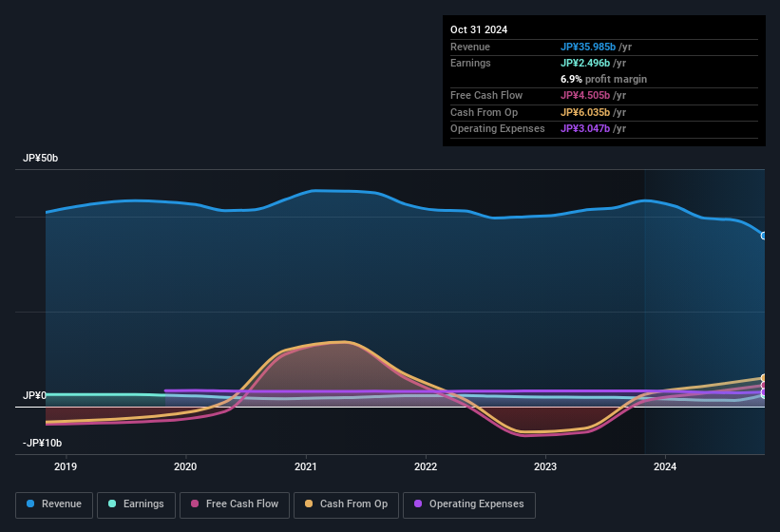The width and height of the screenshot is (780, 532).
Task: Click the JP¥4.505b free cash flow value
Action: [x=585, y=95]
